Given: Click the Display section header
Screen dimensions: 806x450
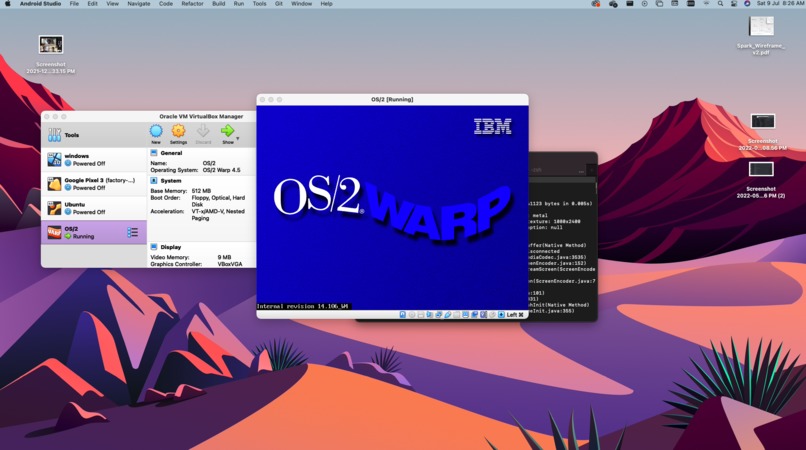Looking at the screenshot, I should [171, 247].
